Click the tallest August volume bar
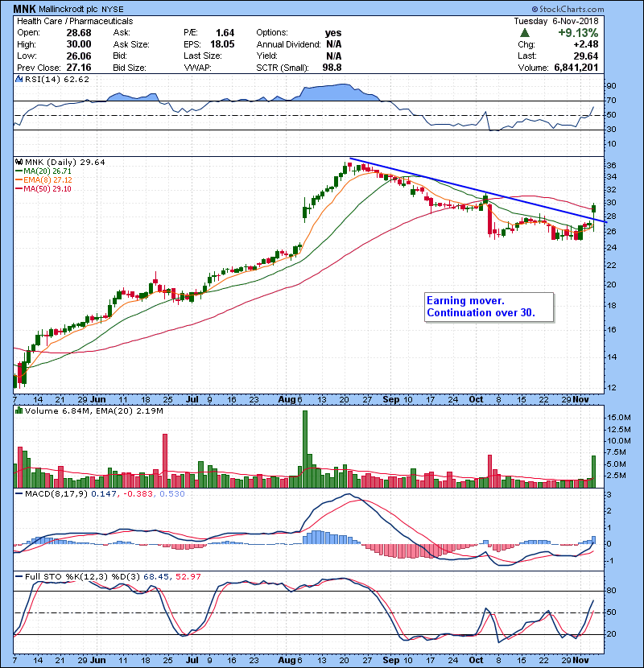This screenshot has height=668, width=644. click(305, 449)
